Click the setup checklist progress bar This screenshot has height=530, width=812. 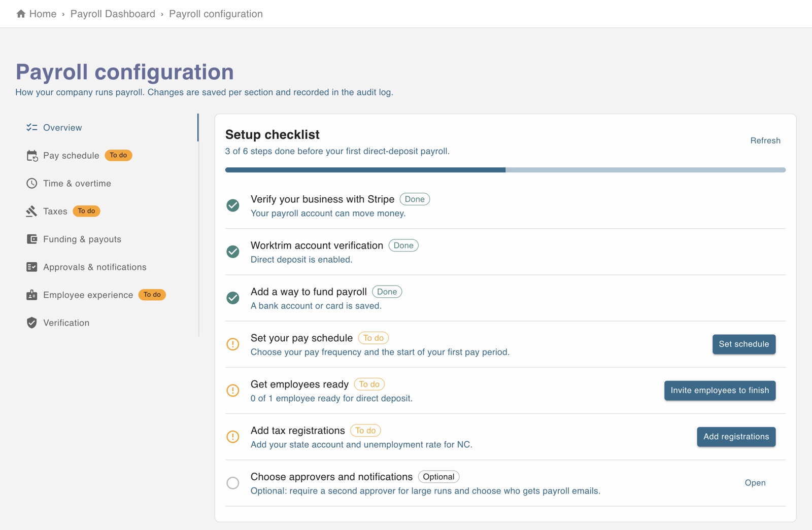pyautogui.click(x=505, y=170)
